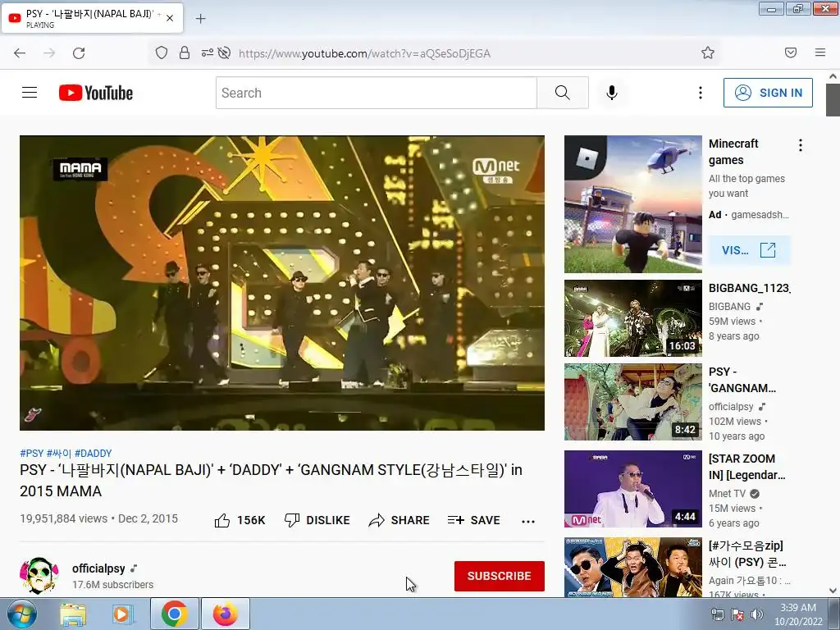Open the #DADDY hashtag link
Viewport: 840px width, 630px height.
pos(94,453)
